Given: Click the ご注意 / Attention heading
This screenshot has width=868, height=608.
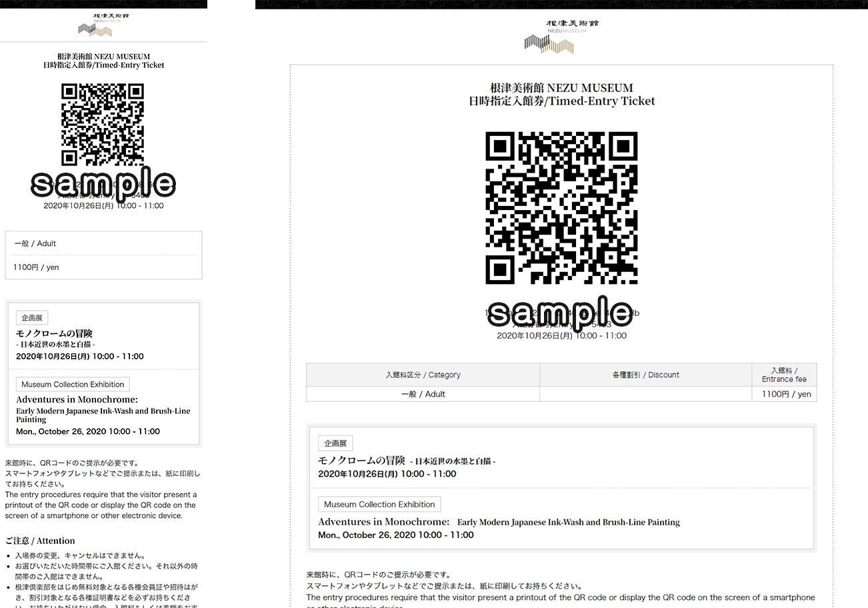Looking at the screenshot, I should [40, 541].
